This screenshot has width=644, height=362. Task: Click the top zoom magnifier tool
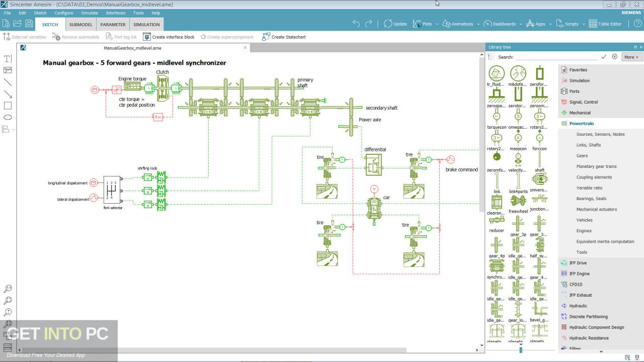point(8,289)
